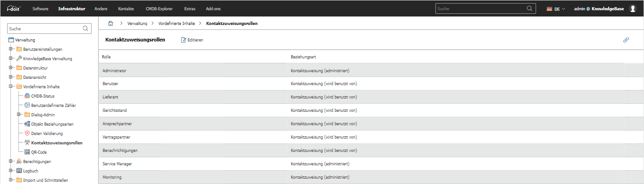
Task: Open the Infrastruktur menu
Action: coord(71,9)
